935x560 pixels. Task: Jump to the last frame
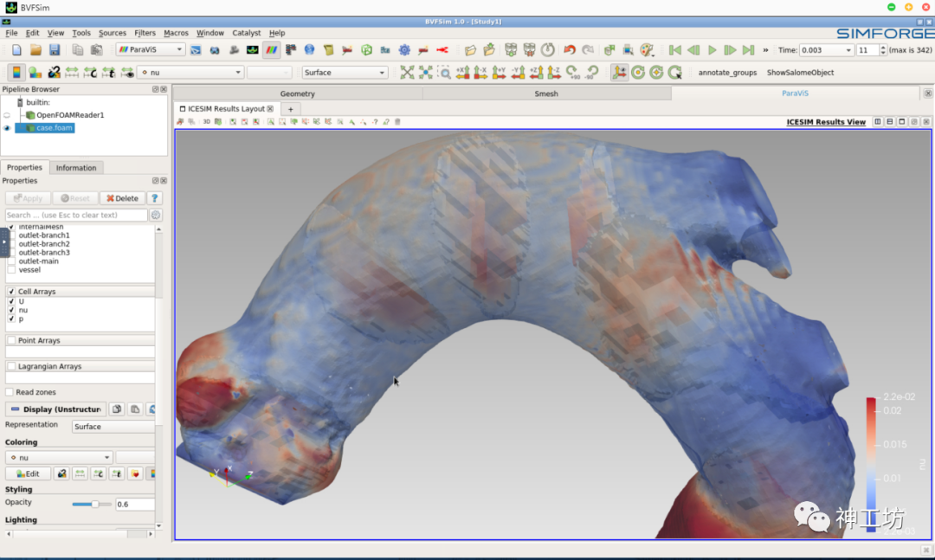748,50
